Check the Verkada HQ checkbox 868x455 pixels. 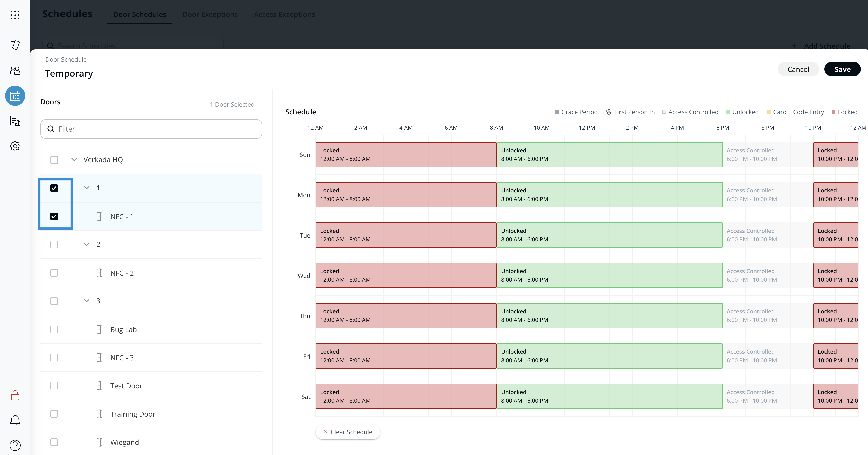pos(54,160)
